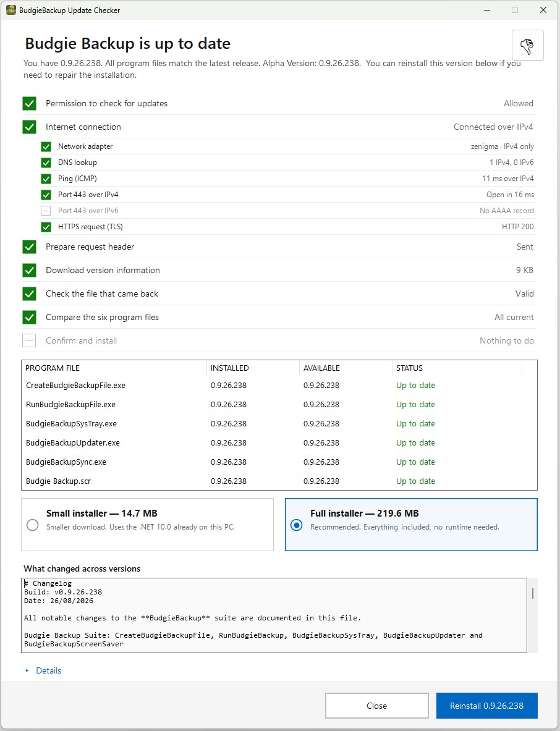This screenshot has width=560, height=731.
Task: Click inside the changelog text box
Action: pyautogui.click(x=274, y=615)
